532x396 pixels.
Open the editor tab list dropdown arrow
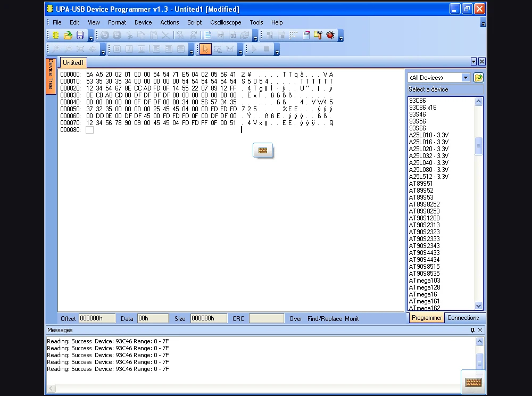tap(473, 62)
